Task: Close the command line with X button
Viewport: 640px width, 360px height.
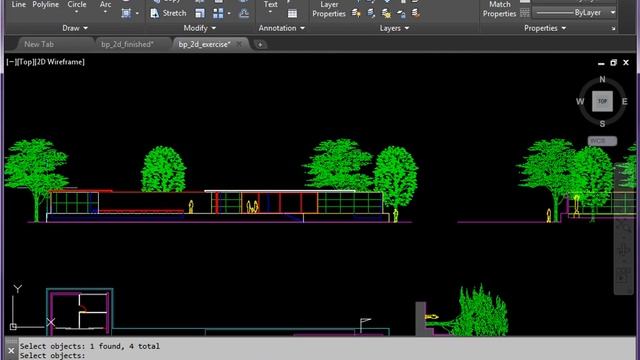Action: click(11, 351)
